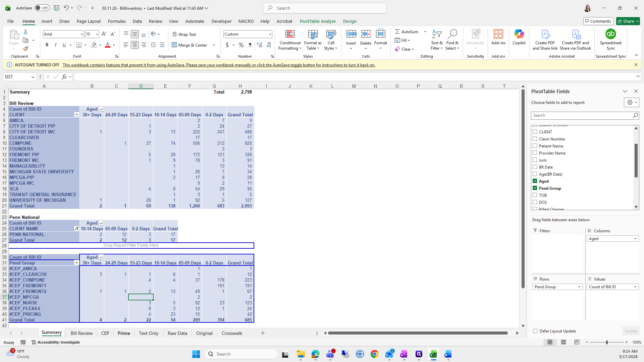
Task: Uncheck the Pend Group field checkbox
Action: 535,188
